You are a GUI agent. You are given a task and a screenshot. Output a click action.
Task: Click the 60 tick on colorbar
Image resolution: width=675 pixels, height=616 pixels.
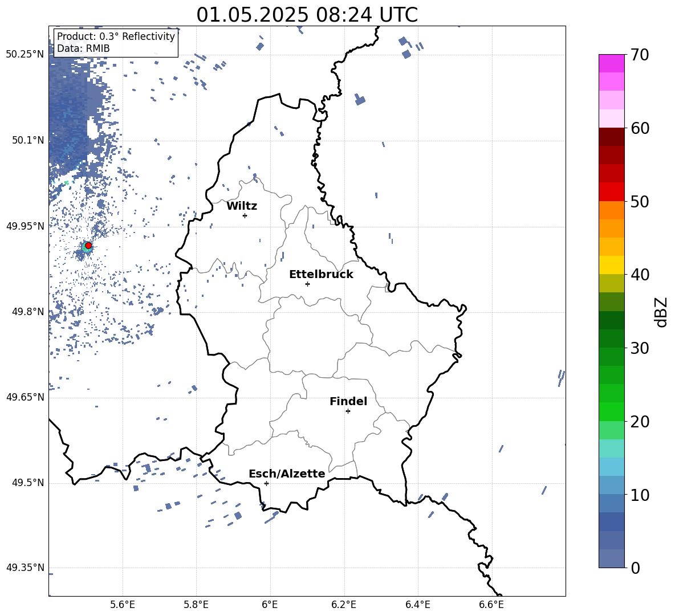point(640,128)
